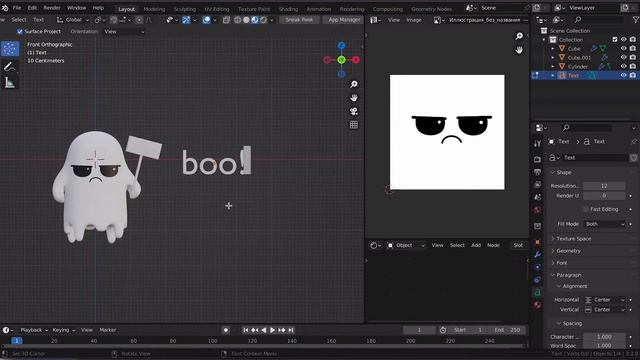
Task: Toggle Collection exclude checkbox in outliner
Action: pos(615,40)
